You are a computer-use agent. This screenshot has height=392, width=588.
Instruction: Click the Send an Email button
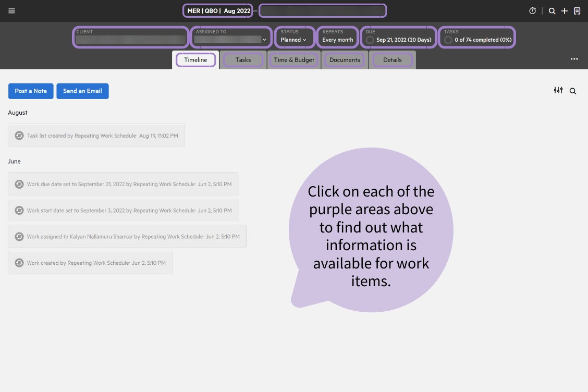(x=82, y=91)
